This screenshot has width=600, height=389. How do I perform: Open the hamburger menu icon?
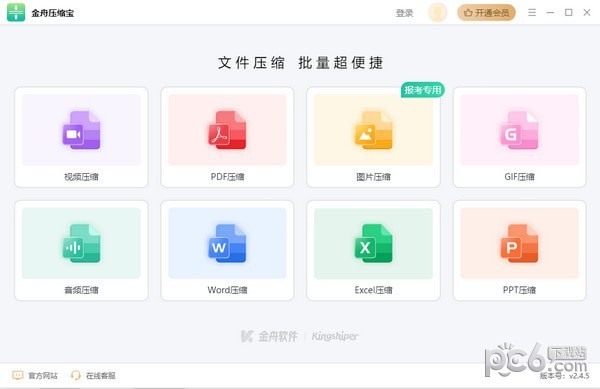click(x=532, y=13)
